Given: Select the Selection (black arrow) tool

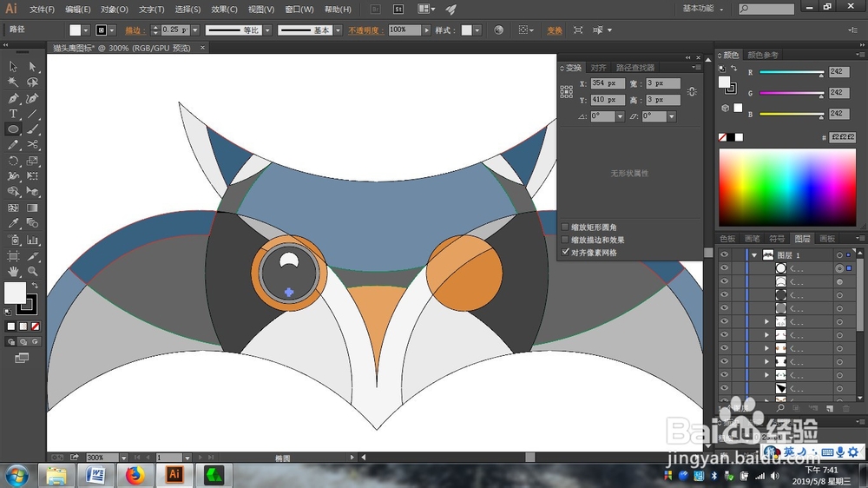Looking at the screenshot, I should pos(13,67).
